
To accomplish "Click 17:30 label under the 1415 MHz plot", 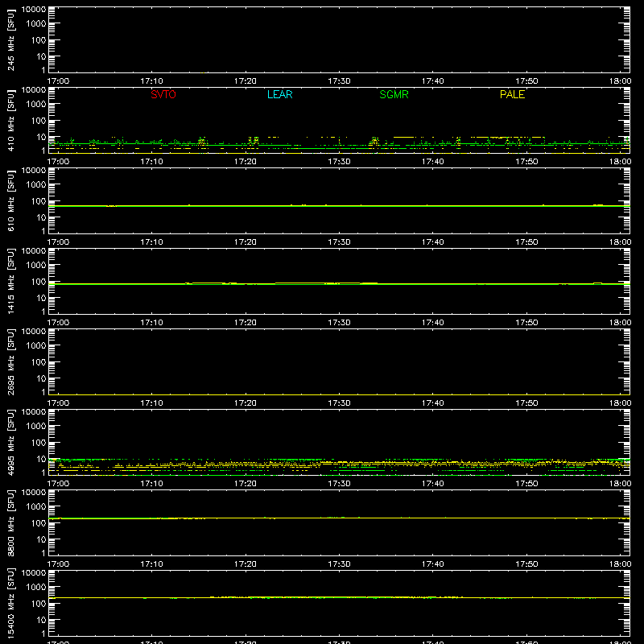I will coord(339,323).
